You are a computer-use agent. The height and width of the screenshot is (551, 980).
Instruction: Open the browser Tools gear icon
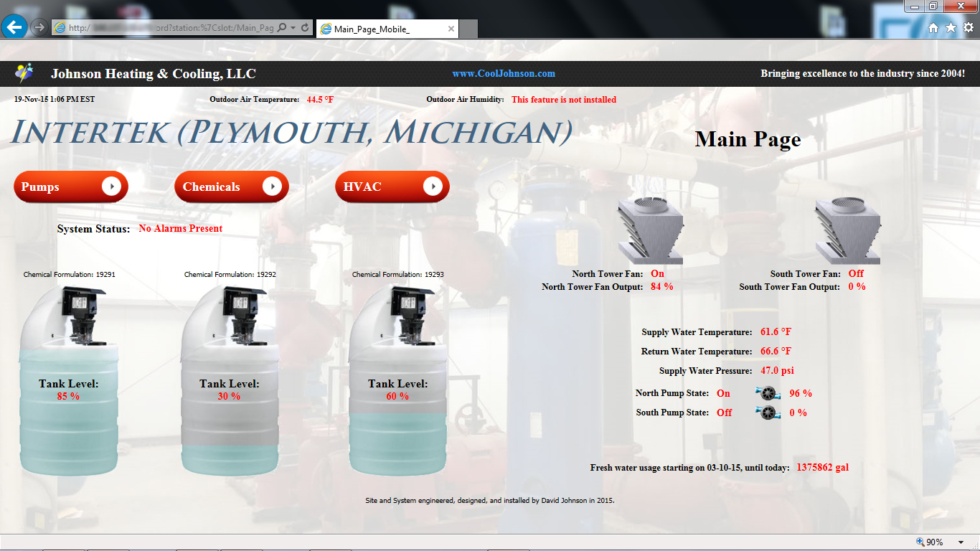click(x=969, y=27)
